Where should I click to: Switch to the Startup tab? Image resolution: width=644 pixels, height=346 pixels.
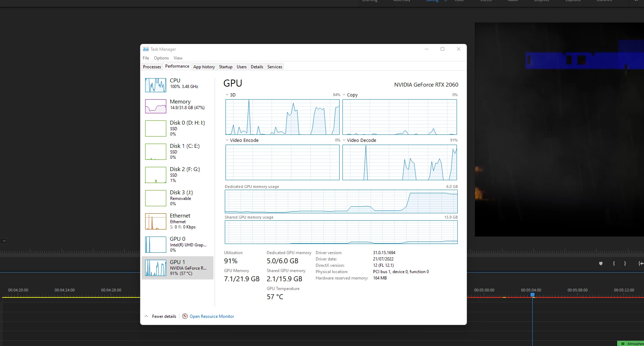point(226,67)
